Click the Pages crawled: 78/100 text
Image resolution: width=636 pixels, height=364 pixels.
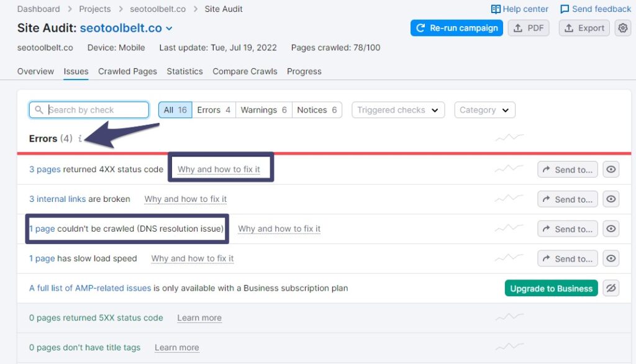tap(336, 47)
